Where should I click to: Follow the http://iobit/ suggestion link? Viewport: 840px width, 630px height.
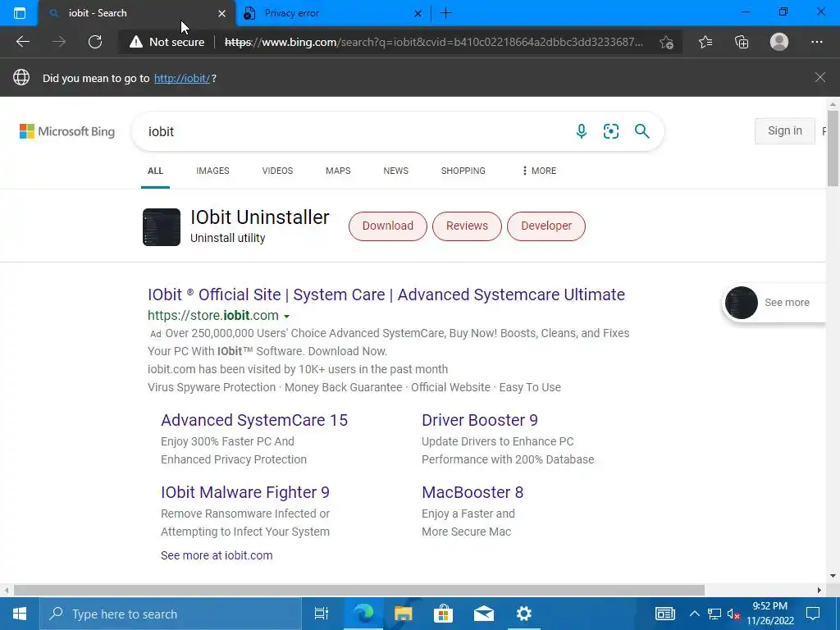(x=182, y=78)
